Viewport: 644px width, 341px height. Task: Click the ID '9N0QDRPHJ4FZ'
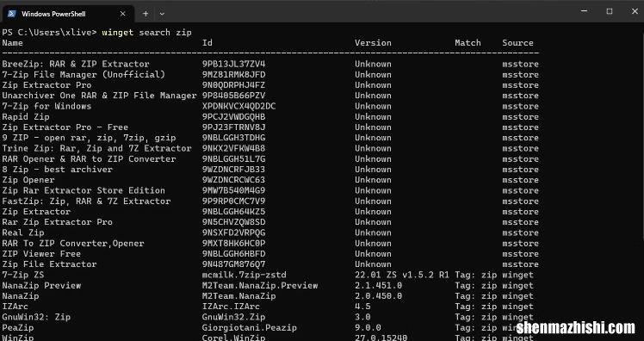233,85
